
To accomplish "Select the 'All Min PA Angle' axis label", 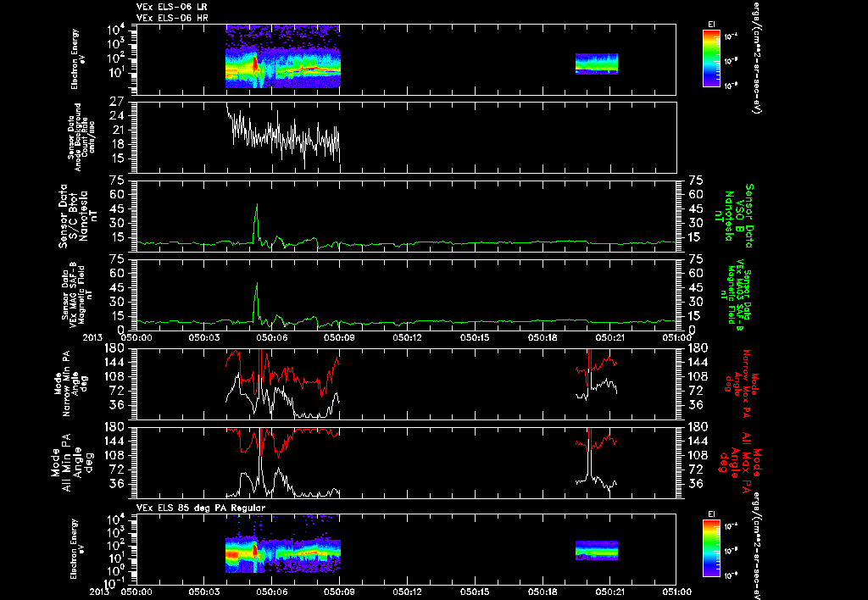I will (x=73, y=463).
